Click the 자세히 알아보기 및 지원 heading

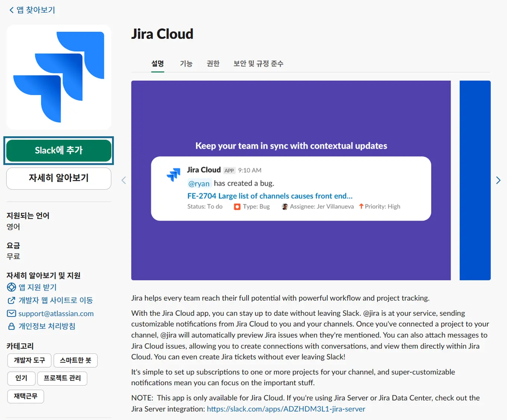44,276
